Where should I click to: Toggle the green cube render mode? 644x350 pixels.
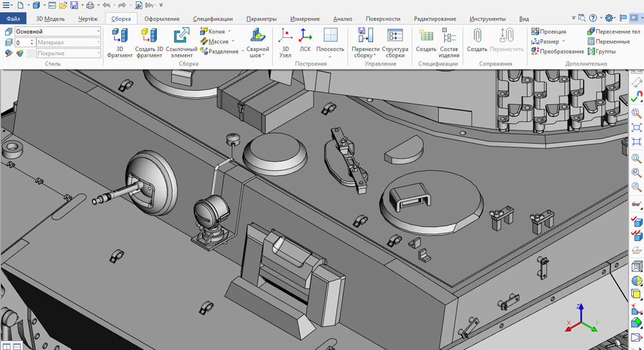[x=637, y=323]
